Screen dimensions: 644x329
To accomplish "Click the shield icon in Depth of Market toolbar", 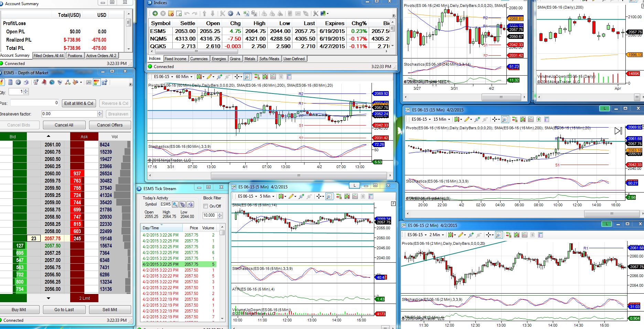I will tap(60, 82).
